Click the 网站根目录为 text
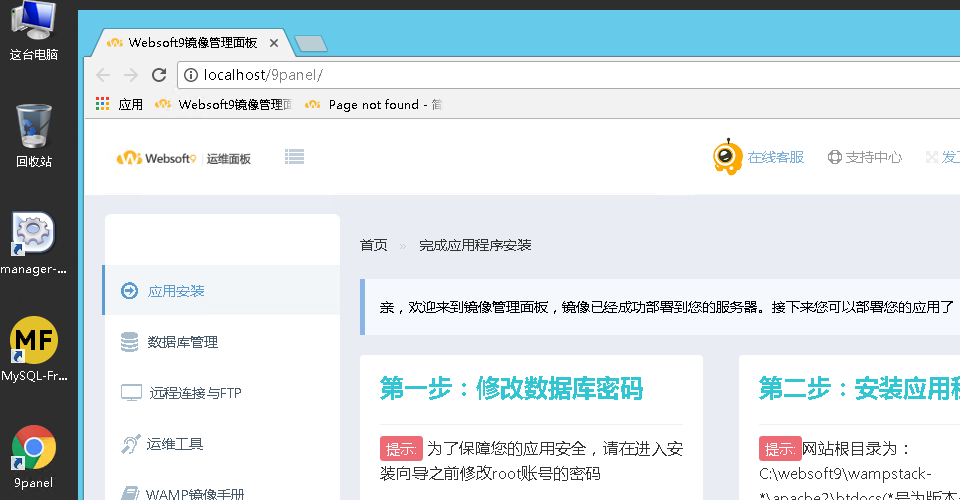The width and height of the screenshot is (960, 500). (857, 449)
